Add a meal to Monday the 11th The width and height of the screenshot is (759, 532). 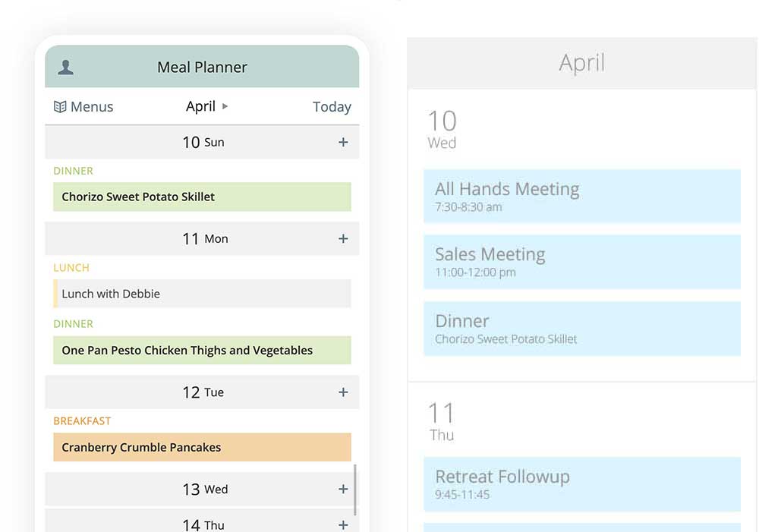[x=343, y=238]
